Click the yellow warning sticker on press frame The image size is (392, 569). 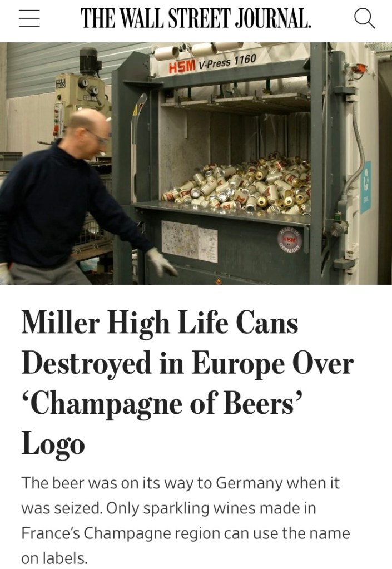[136, 109]
